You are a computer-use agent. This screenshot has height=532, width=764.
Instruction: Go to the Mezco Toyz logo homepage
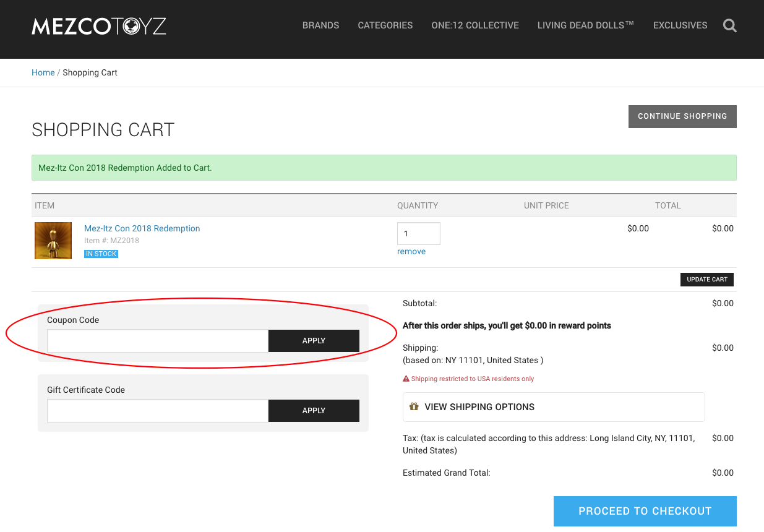point(99,26)
